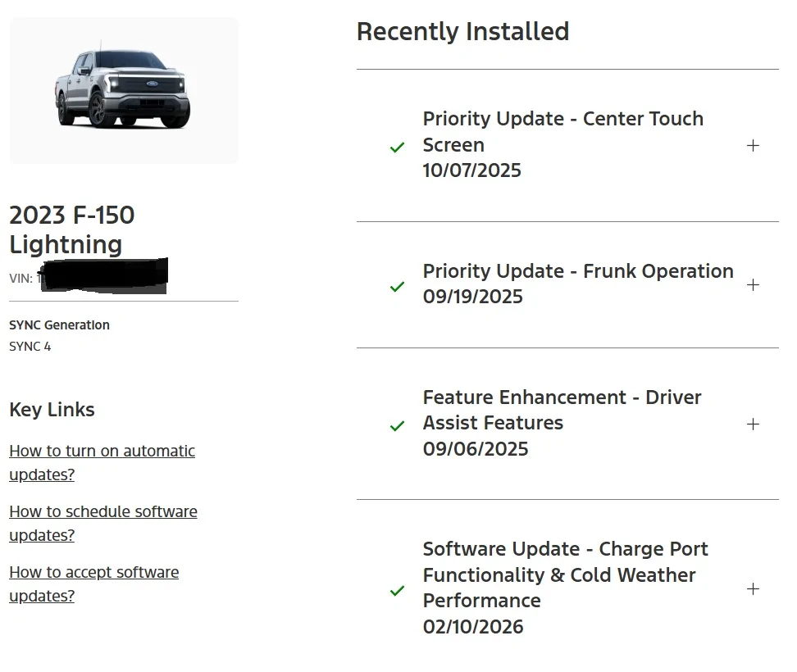Click the green checkmark beside Center Touch Screen update
The width and height of the screenshot is (797, 672).
(x=397, y=147)
